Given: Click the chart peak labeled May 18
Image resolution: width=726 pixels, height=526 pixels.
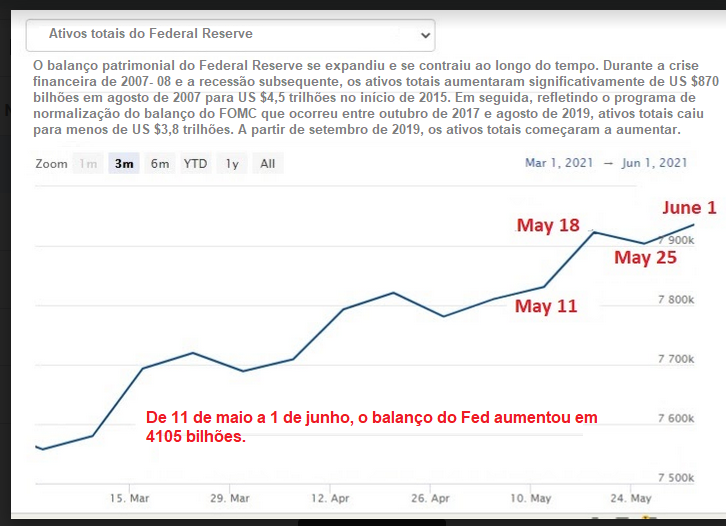Looking at the screenshot, I should tap(594, 232).
